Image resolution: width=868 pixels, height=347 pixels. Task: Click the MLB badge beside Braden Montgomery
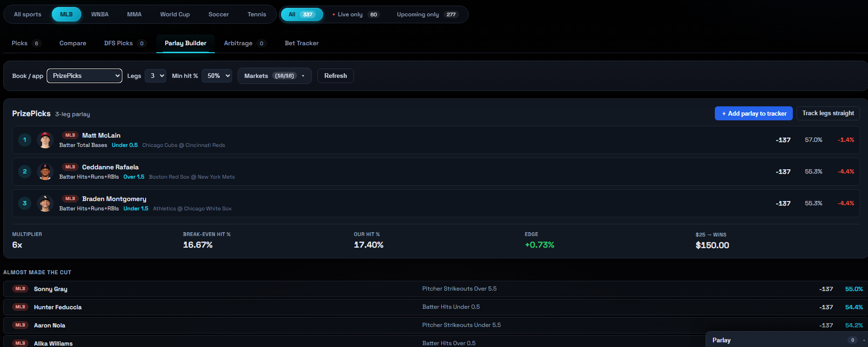coord(70,199)
